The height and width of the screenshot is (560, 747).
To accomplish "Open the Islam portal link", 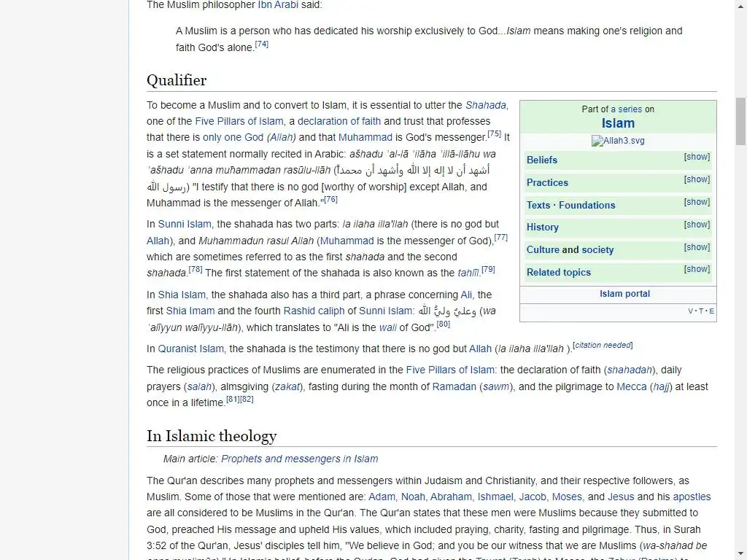I will pos(624,294).
